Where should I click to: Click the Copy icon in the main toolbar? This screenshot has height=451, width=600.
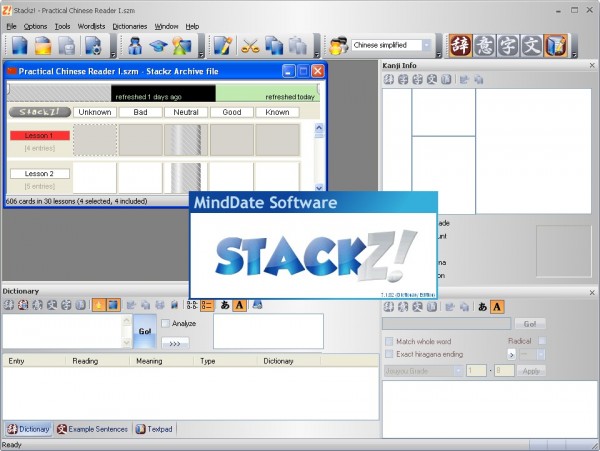click(x=274, y=46)
